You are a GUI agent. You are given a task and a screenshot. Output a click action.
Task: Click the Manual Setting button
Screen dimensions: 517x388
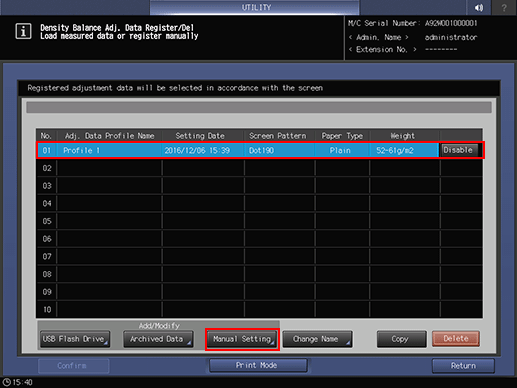pos(242,339)
